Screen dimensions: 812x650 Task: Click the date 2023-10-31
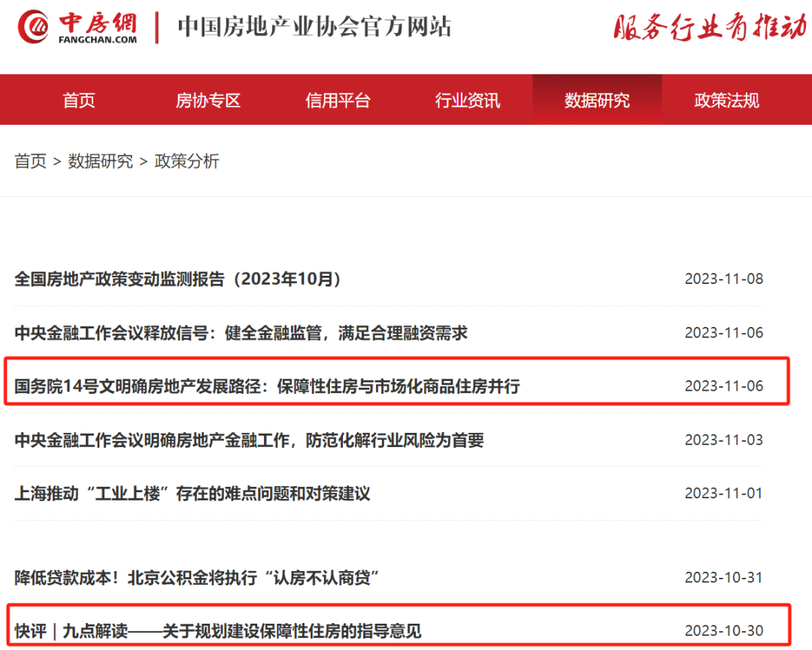tap(724, 578)
